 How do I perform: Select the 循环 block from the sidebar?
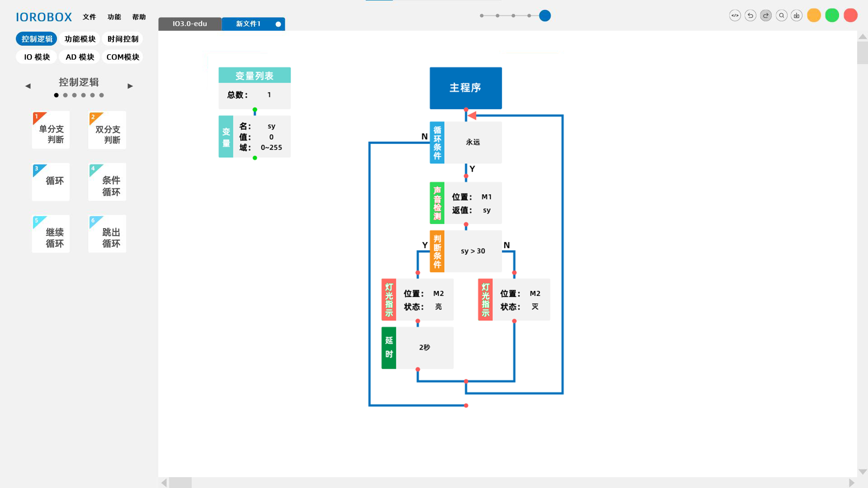click(50, 182)
